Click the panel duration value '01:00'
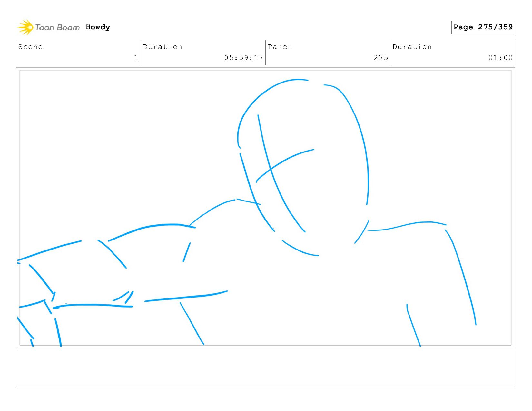532x411 pixels. pos(500,58)
